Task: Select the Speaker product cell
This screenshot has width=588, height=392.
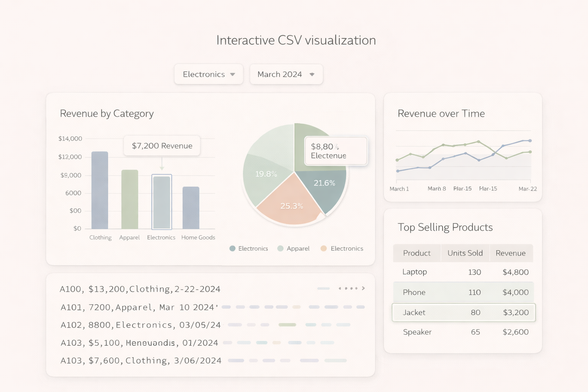Action: pyautogui.click(x=417, y=332)
